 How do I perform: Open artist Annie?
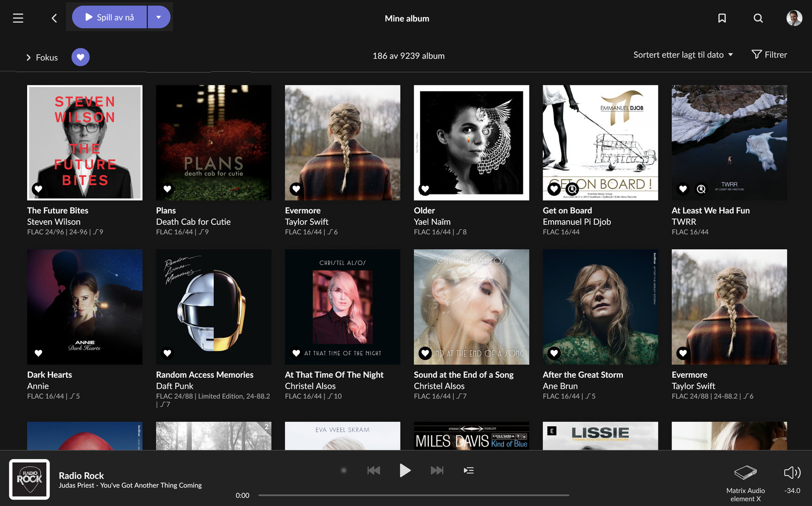click(x=38, y=386)
